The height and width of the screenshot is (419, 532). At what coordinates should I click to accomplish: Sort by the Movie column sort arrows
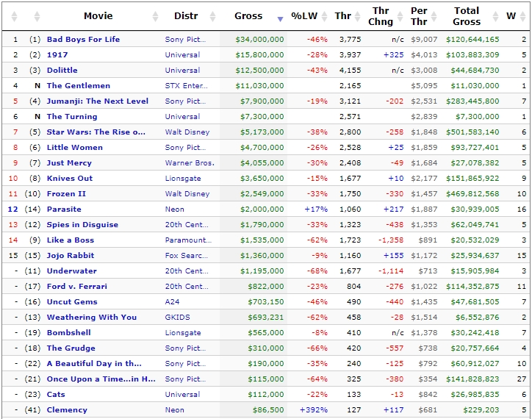tap(155, 16)
